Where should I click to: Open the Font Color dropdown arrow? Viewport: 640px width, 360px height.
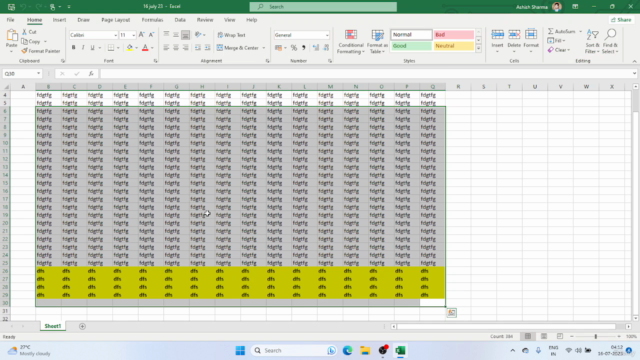pos(152,48)
